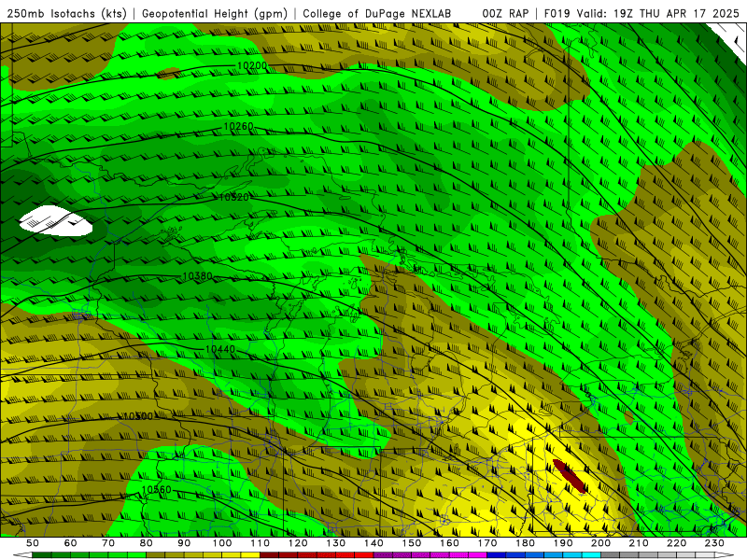The image size is (747, 560).
Task: Click the white low-wind area on the map's left side
Action: (56, 221)
